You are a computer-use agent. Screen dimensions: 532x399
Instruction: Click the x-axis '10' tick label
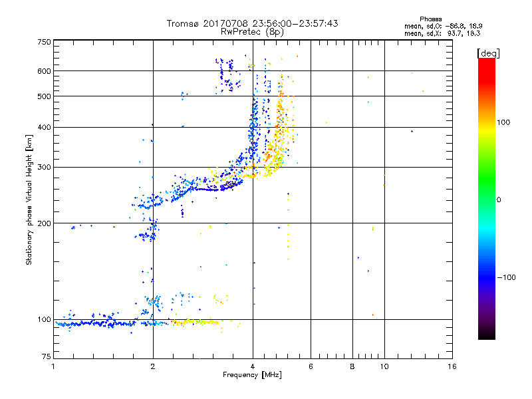coord(384,366)
